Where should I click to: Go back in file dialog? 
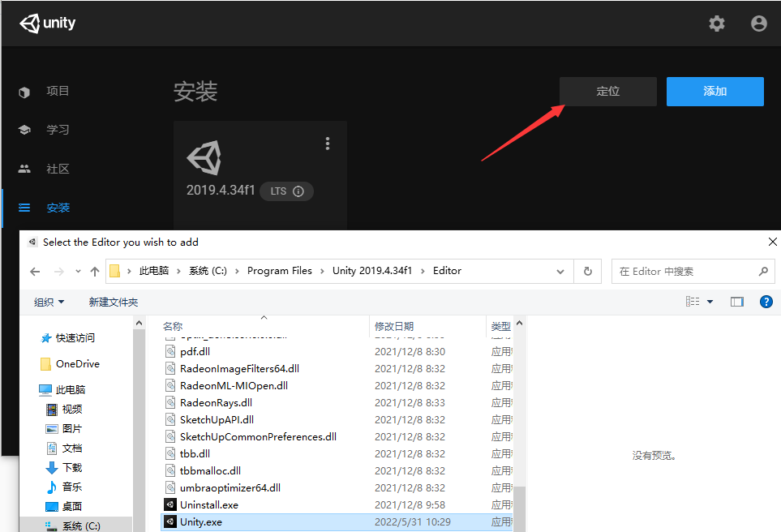click(x=35, y=272)
